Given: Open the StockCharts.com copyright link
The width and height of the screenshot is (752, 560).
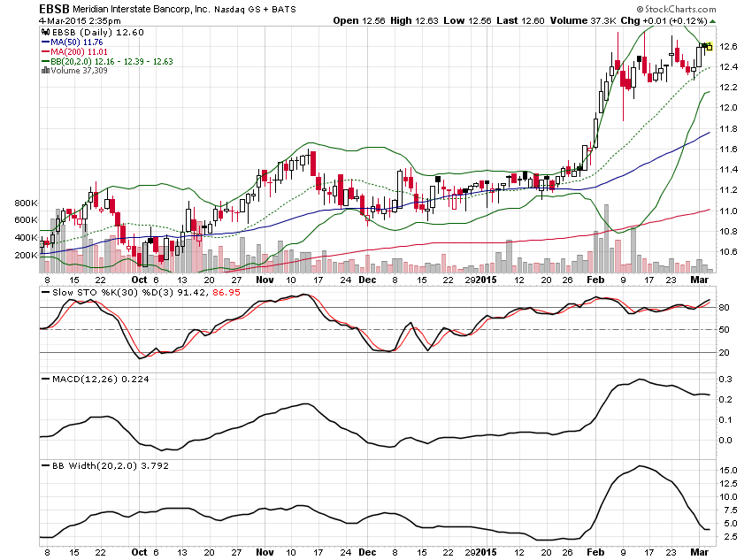Looking at the screenshot, I should 676,9.
